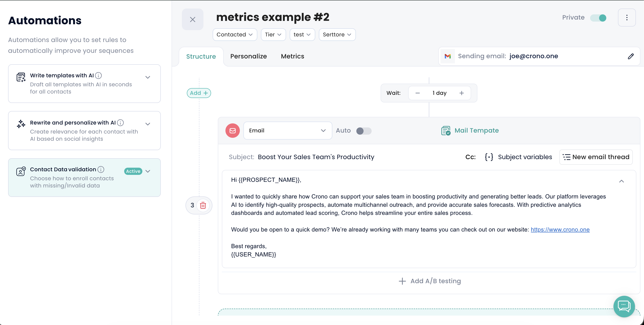The width and height of the screenshot is (644, 325).
Task: Switch to the Metrics tab
Action: pos(292,56)
